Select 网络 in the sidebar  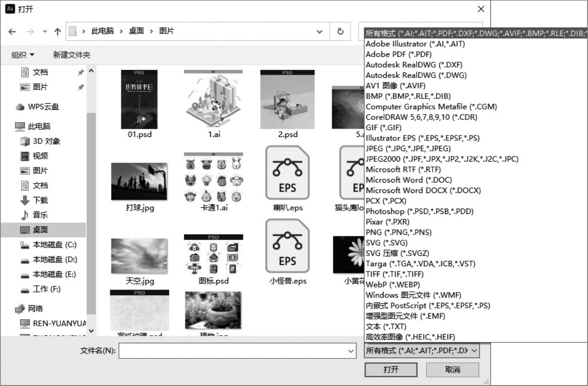pos(36,309)
